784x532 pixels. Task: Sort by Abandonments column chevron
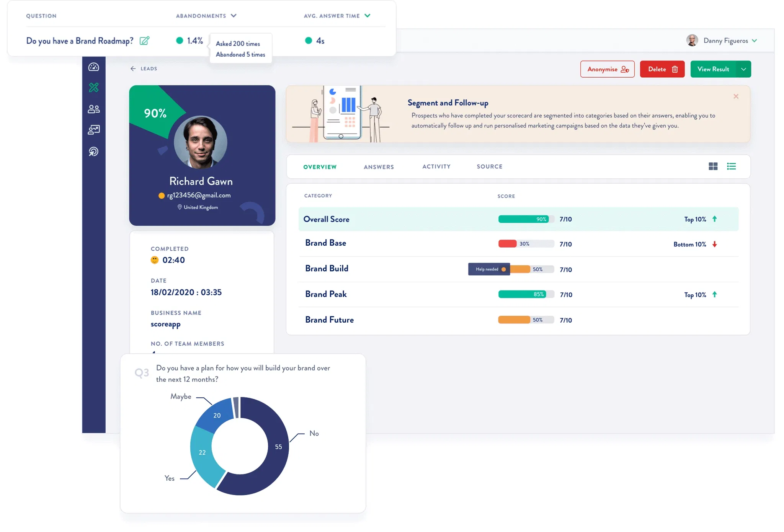click(234, 16)
